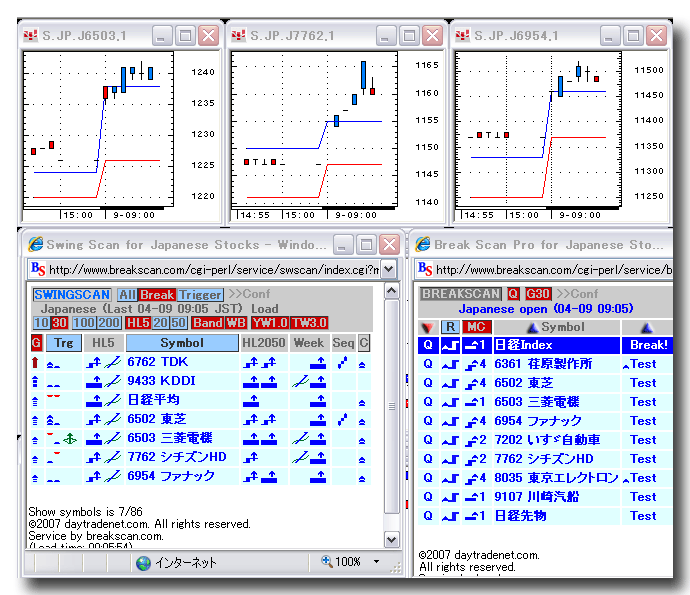This screenshot has width=690, height=595.
Task: Open 6361 荏原製作所 symbol link
Action: pos(543,364)
